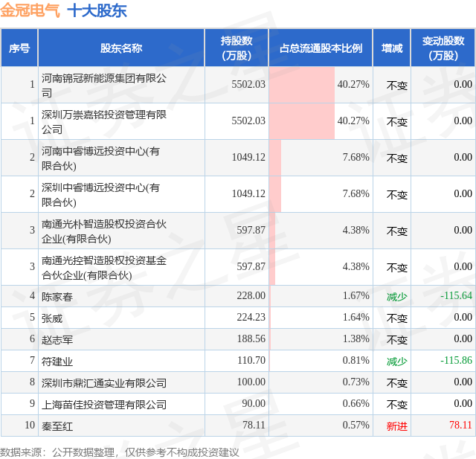Select the 变动股数(万股) column header
The width and height of the screenshot is (476, 459).
pyautogui.click(x=443, y=48)
